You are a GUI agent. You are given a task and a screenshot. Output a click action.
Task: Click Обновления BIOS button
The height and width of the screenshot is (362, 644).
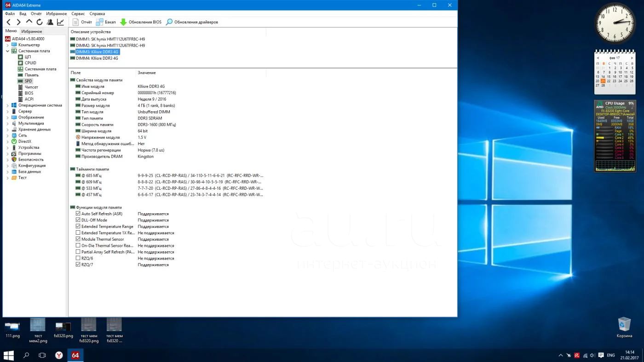(141, 22)
